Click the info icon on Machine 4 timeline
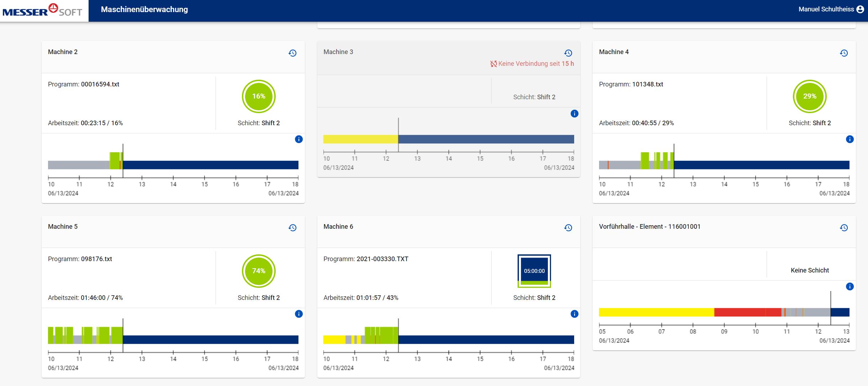Viewport: 868px width, 386px height. (850, 139)
